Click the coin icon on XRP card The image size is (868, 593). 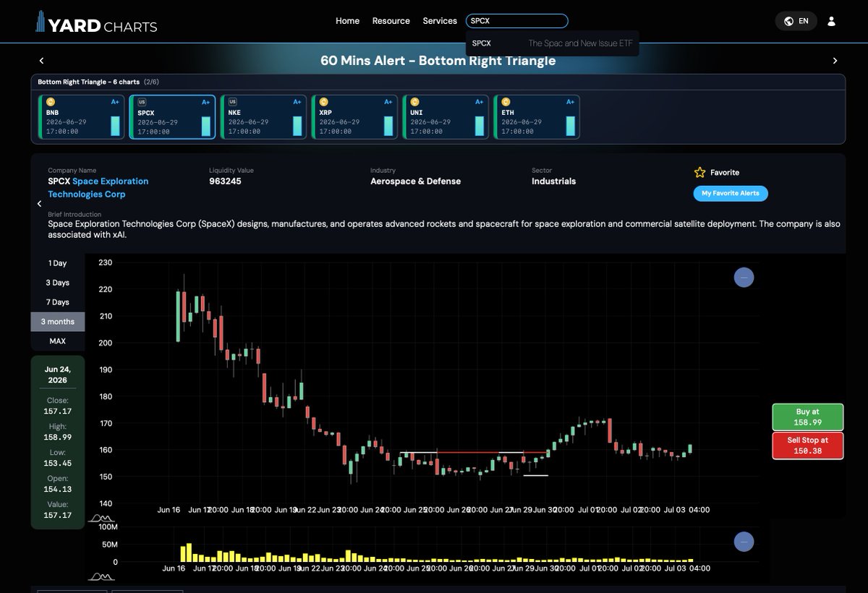pyautogui.click(x=324, y=102)
